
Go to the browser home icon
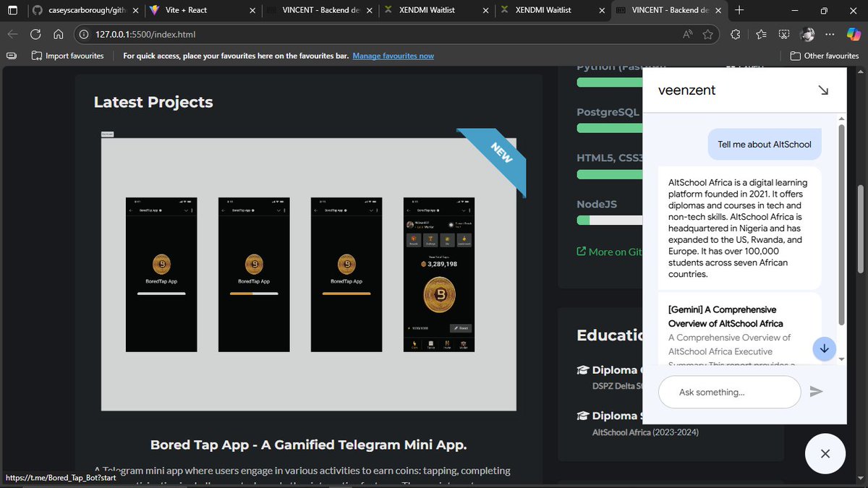click(x=59, y=34)
